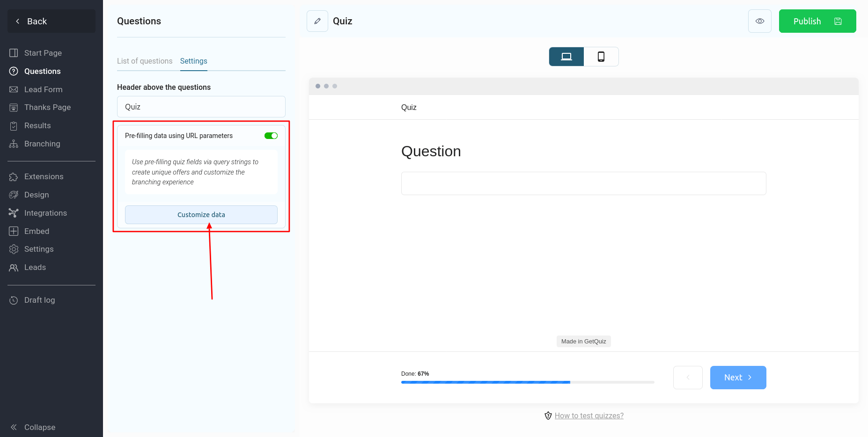Go back using the Back button

(x=51, y=21)
